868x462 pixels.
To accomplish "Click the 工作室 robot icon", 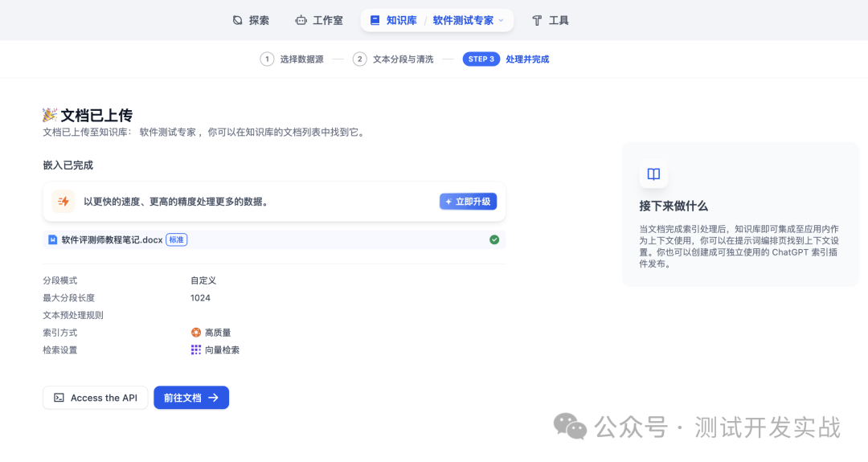I will [301, 20].
